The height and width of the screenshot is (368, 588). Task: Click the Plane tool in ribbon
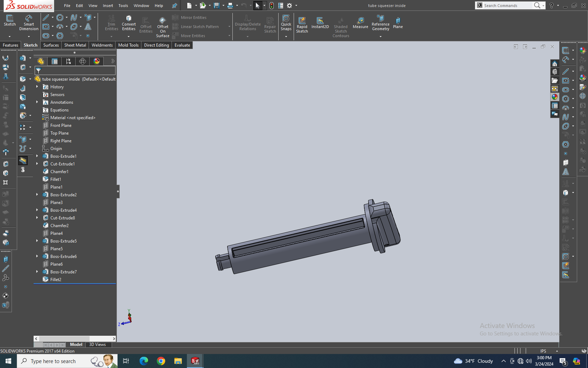click(398, 23)
